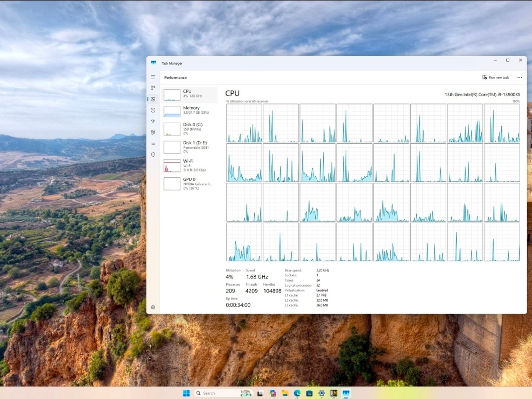Screen dimensions: 532x399
Task: Click the Windows Start button
Action: (186, 393)
